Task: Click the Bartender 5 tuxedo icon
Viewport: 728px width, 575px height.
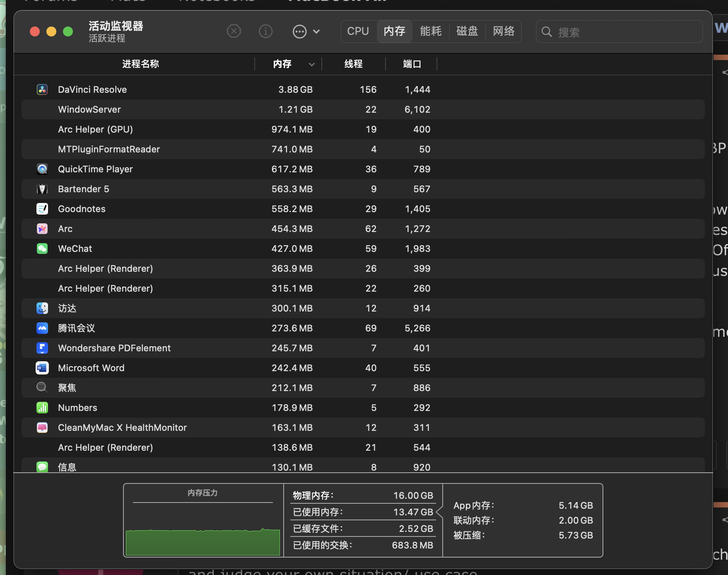Action: point(42,189)
